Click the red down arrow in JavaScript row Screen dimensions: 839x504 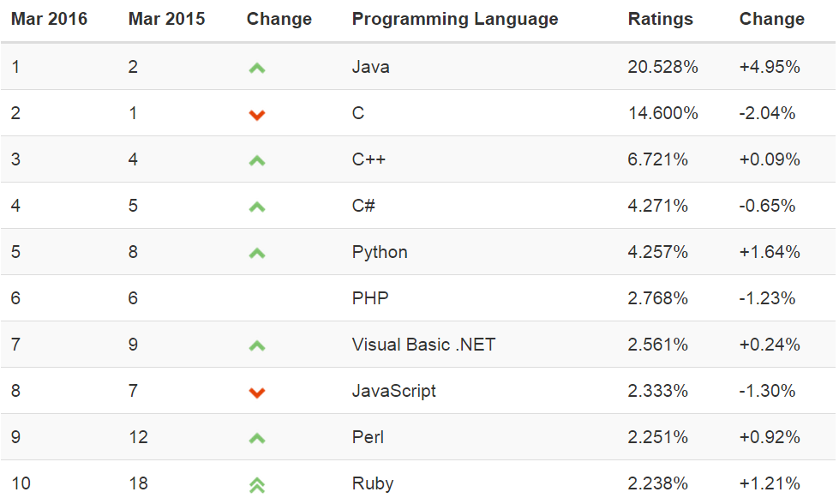point(257,393)
